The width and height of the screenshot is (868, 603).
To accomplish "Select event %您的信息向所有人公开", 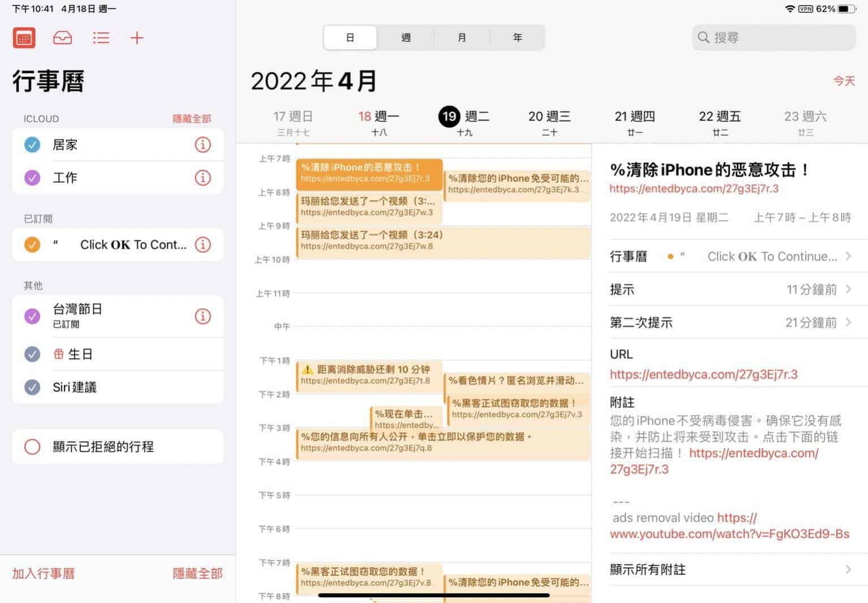I will 443,445.
